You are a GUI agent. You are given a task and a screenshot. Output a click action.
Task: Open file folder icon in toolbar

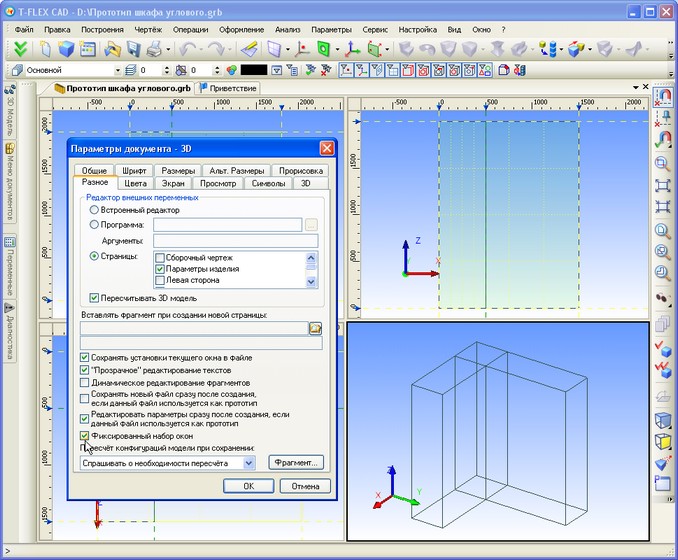pyautogui.click(x=112, y=49)
